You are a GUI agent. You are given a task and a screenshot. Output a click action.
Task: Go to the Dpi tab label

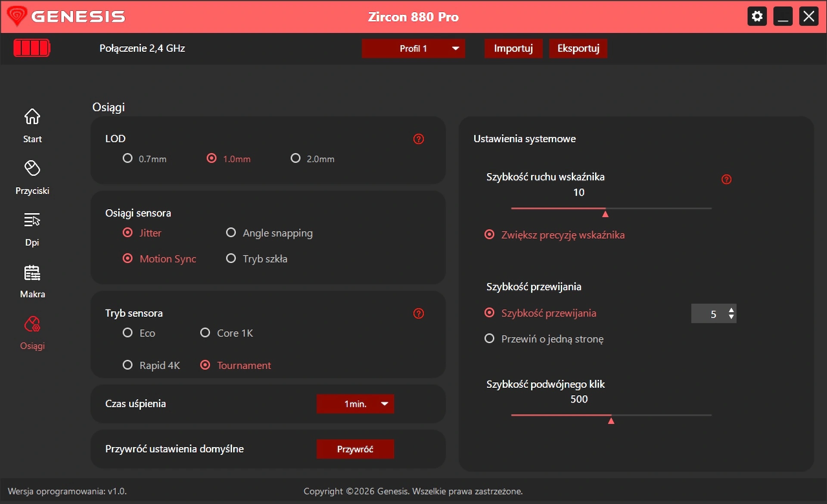point(32,242)
